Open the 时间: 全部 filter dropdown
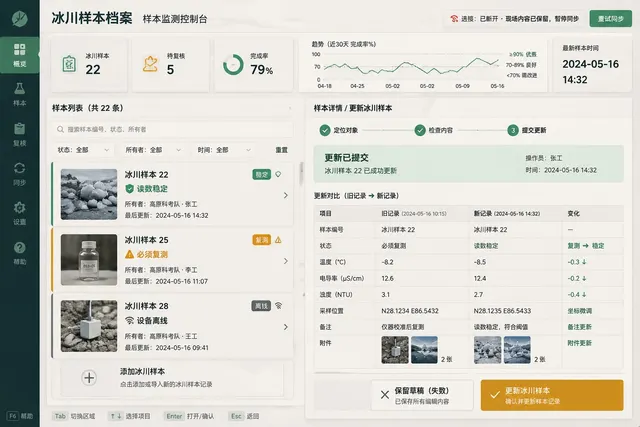The width and height of the screenshot is (640, 427). click(x=224, y=150)
